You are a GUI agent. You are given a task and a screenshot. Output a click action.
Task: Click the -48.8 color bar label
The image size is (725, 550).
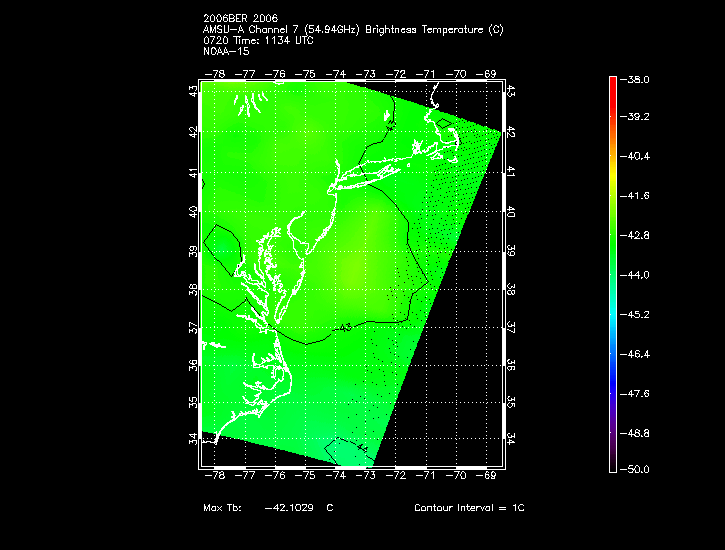[x=634, y=434]
